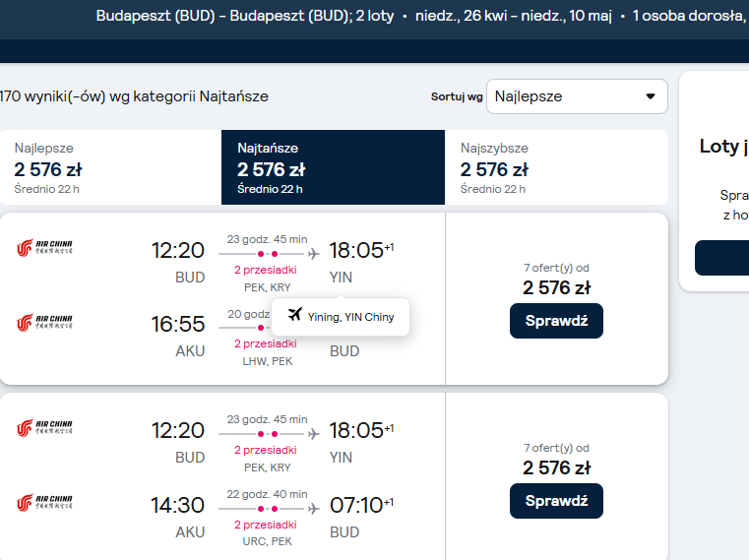Click the YIN airport code in the second result
Viewport: 749px width, 560px height.
(x=341, y=458)
